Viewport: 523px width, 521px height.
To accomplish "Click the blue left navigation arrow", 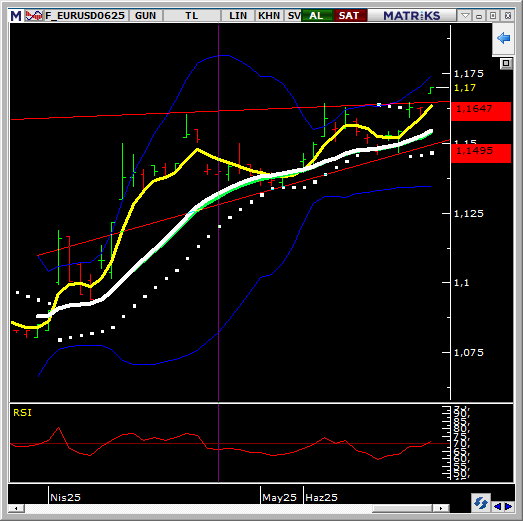I will pyautogui.click(x=497, y=506).
